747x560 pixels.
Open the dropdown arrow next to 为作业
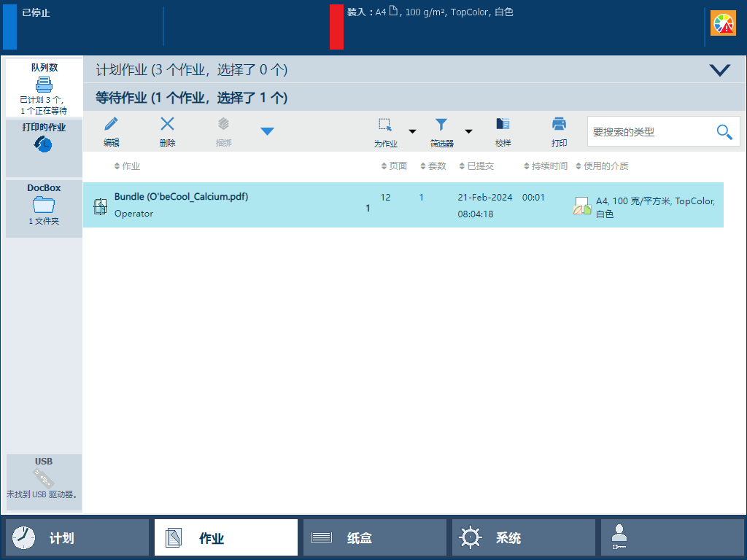point(413,131)
